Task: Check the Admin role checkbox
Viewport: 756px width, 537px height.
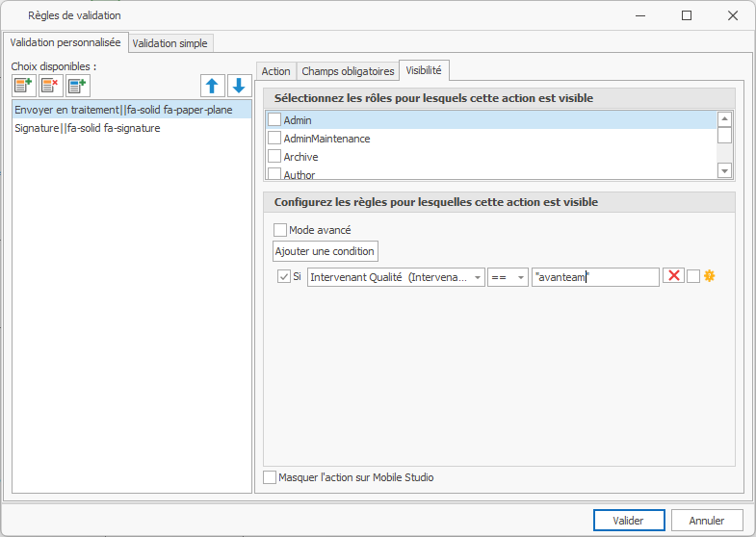Action: tap(274, 120)
